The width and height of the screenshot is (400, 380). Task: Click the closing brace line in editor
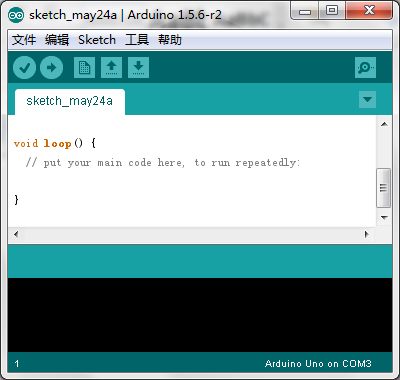16,200
